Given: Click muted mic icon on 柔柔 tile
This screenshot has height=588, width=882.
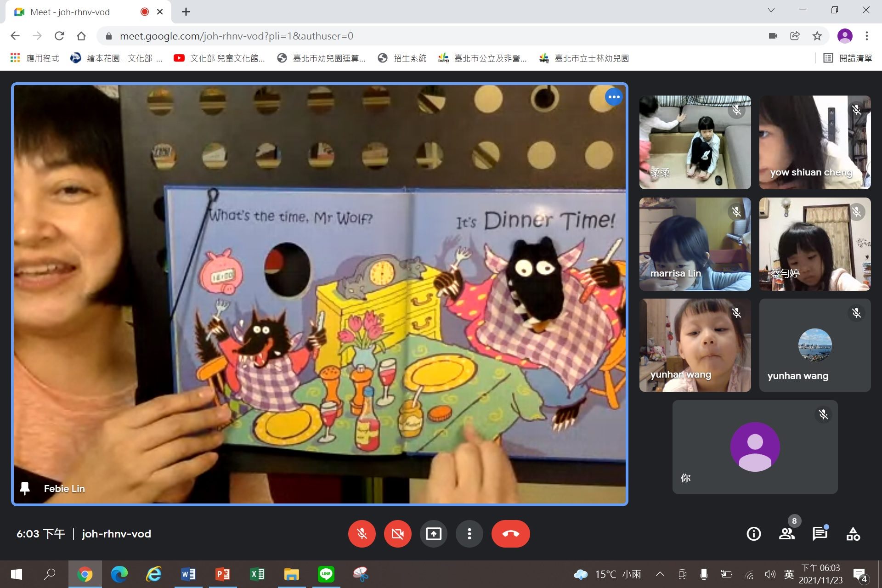Looking at the screenshot, I should click(x=736, y=110).
